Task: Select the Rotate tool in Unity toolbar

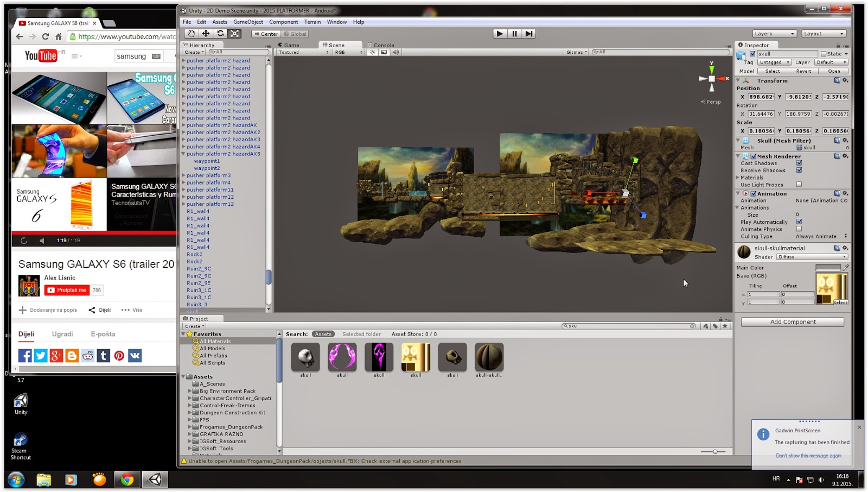Action: 220,34
